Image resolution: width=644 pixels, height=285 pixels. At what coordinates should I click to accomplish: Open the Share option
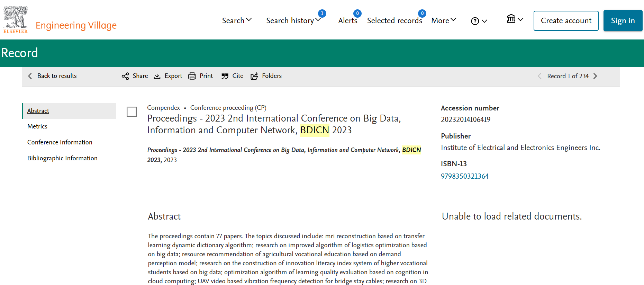point(140,76)
